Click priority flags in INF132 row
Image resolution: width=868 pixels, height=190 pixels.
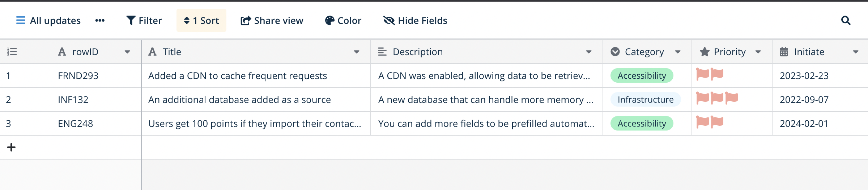pyautogui.click(x=717, y=98)
